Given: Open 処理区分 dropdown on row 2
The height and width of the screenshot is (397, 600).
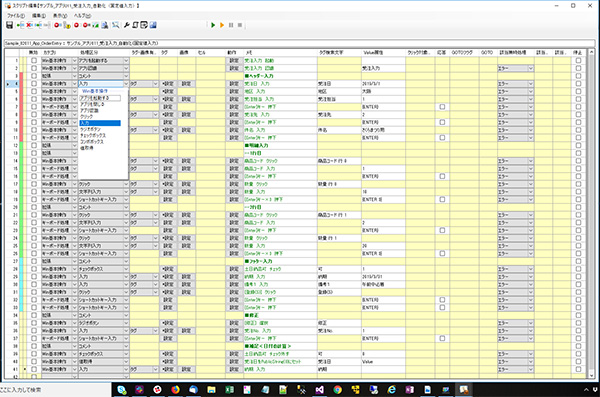Looking at the screenshot, I should pyautogui.click(x=126, y=68).
